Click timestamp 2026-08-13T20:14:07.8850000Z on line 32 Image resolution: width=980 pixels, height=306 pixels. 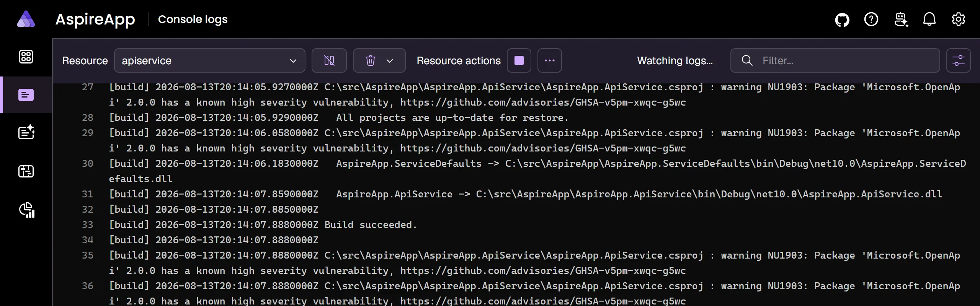[237, 210]
